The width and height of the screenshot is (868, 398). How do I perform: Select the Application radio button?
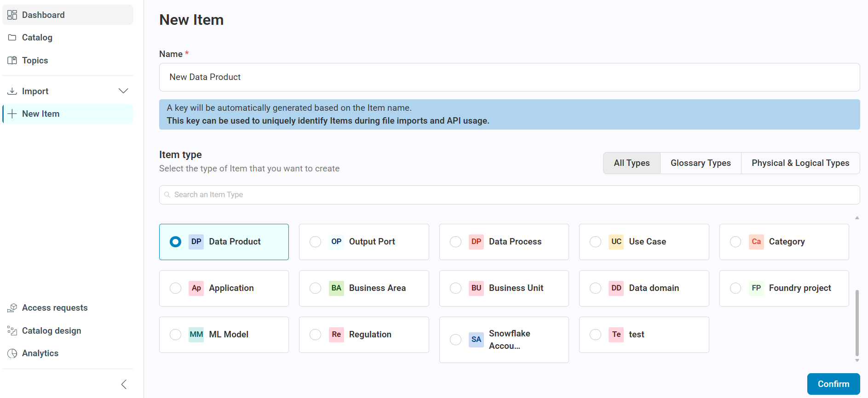pos(175,288)
